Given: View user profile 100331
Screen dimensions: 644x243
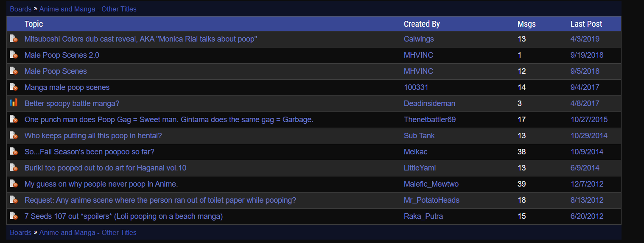Looking at the screenshot, I should tap(416, 87).
